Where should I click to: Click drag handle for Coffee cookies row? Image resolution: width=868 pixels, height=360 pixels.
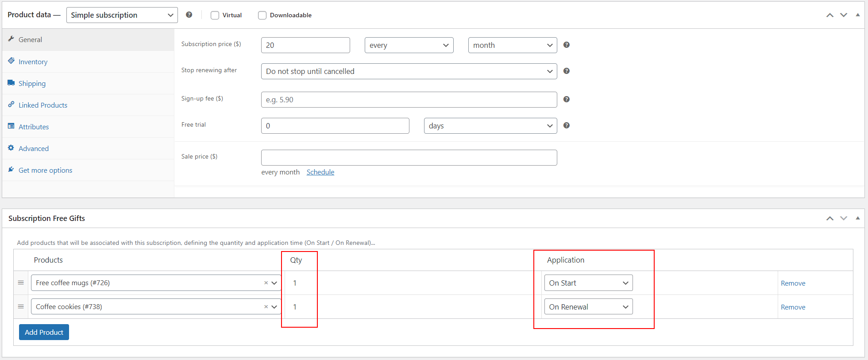click(21, 306)
